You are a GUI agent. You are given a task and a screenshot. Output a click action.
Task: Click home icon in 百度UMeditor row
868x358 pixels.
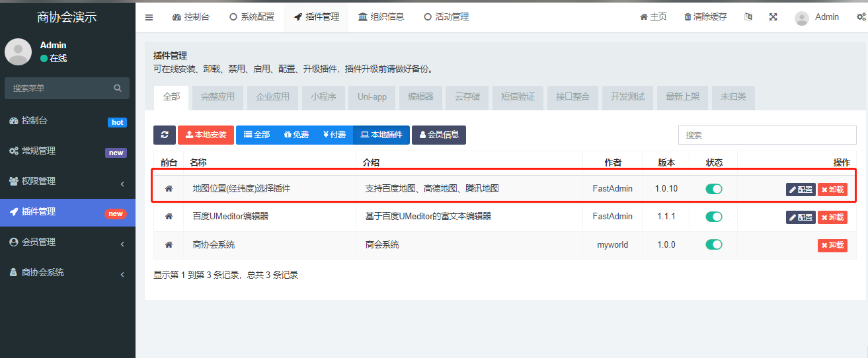[x=169, y=217]
